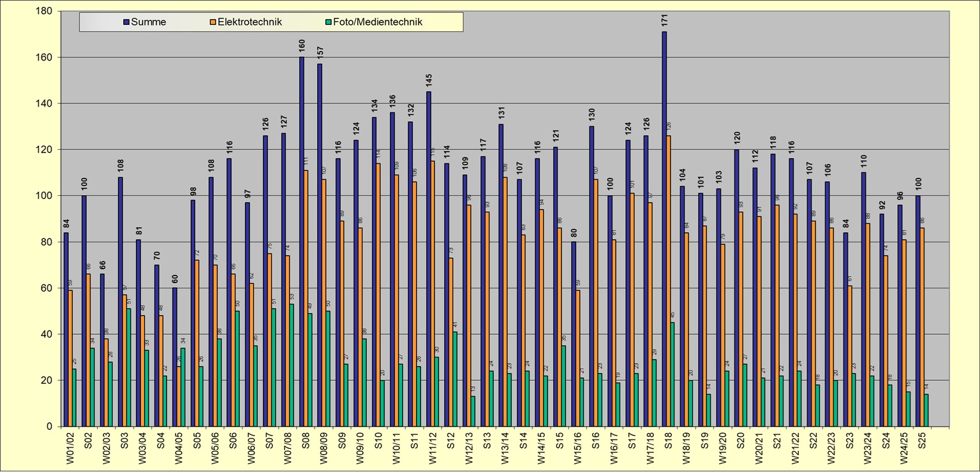Click the y-axis value 100

pos(43,196)
